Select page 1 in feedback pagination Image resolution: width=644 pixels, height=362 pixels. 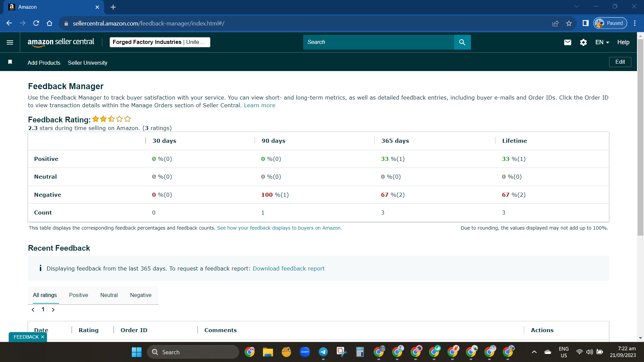coord(43,309)
